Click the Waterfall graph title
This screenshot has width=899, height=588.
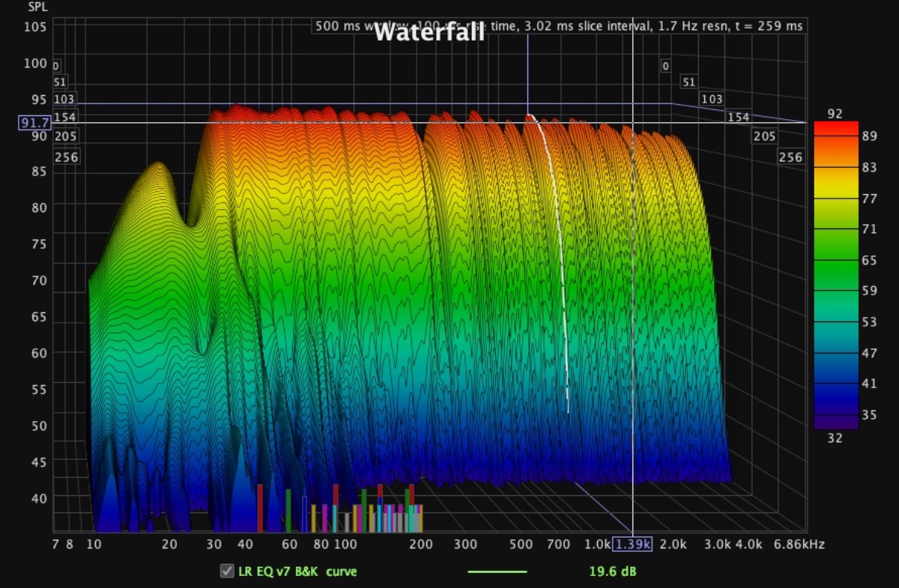[x=429, y=32]
